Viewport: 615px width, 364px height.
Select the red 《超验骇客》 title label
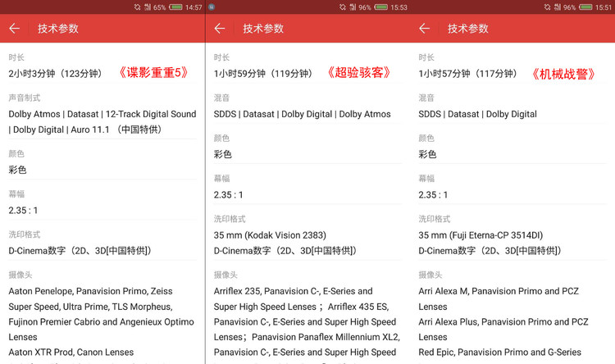pyautogui.click(x=358, y=73)
